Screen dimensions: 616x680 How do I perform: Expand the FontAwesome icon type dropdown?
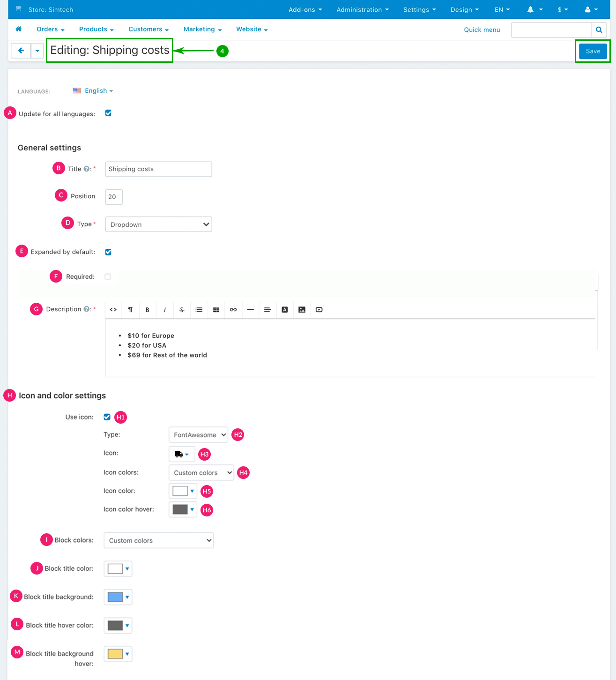[x=199, y=435]
